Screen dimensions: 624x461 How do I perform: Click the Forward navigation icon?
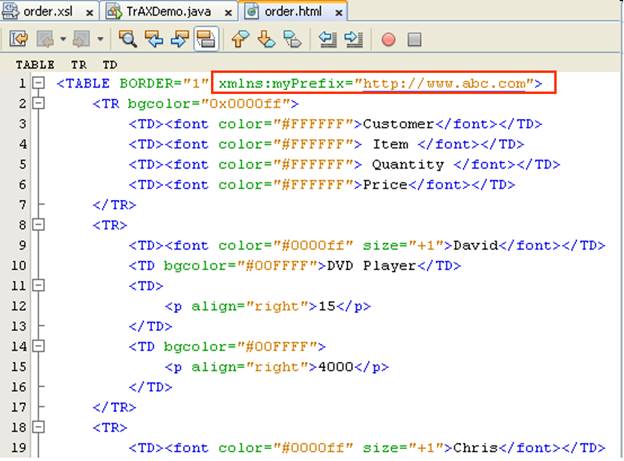pos(81,39)
